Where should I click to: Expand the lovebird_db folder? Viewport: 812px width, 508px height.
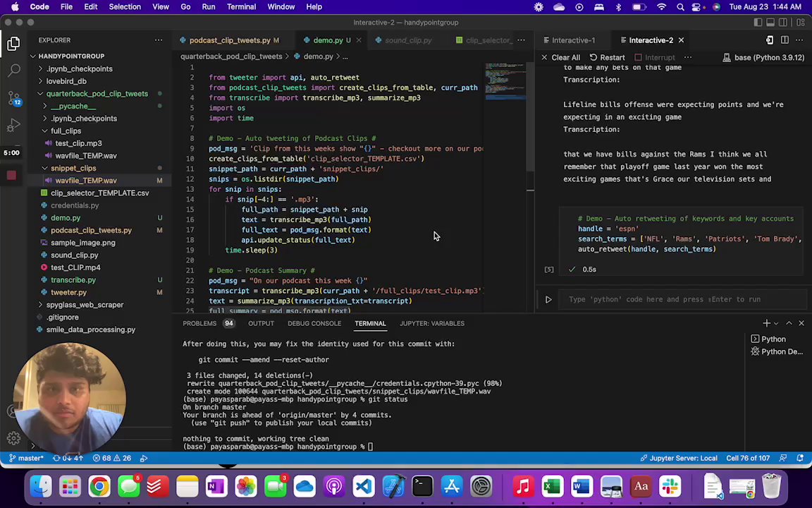66,81
